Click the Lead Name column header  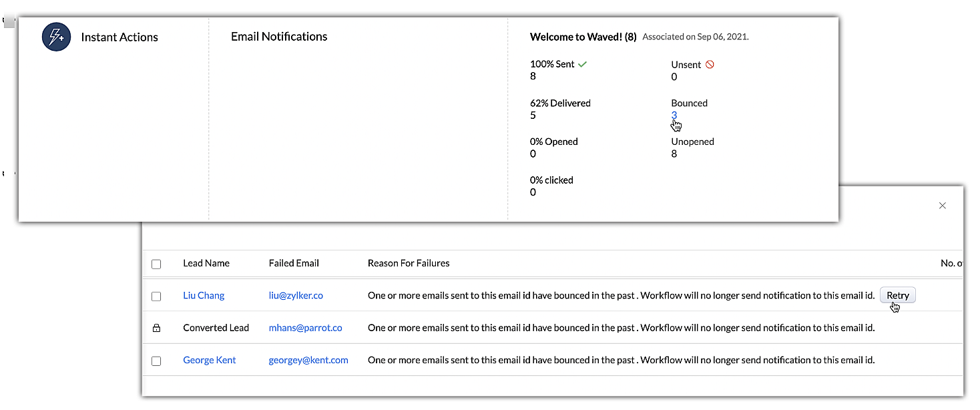[x=206, y=263]
